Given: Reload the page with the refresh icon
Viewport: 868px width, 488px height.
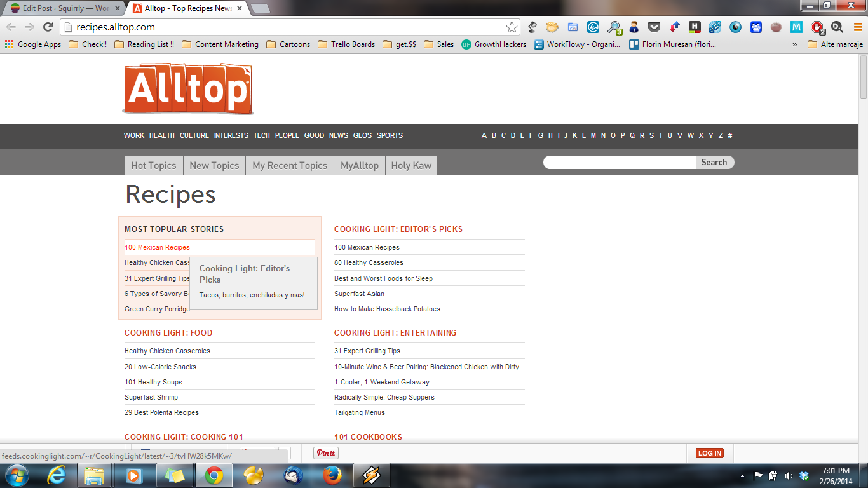Looking at the screenshot, I should [48, 27].
